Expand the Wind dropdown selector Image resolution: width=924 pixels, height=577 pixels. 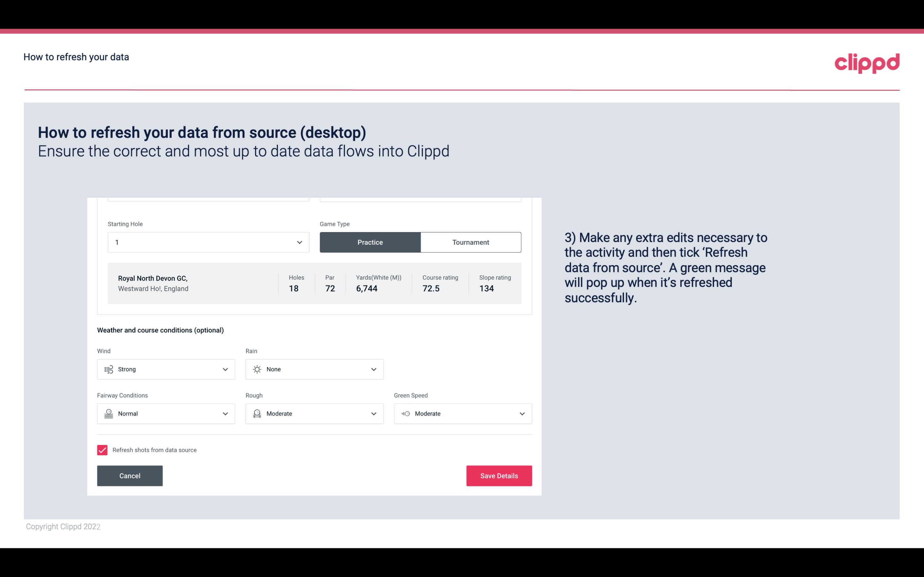(225, 369)
